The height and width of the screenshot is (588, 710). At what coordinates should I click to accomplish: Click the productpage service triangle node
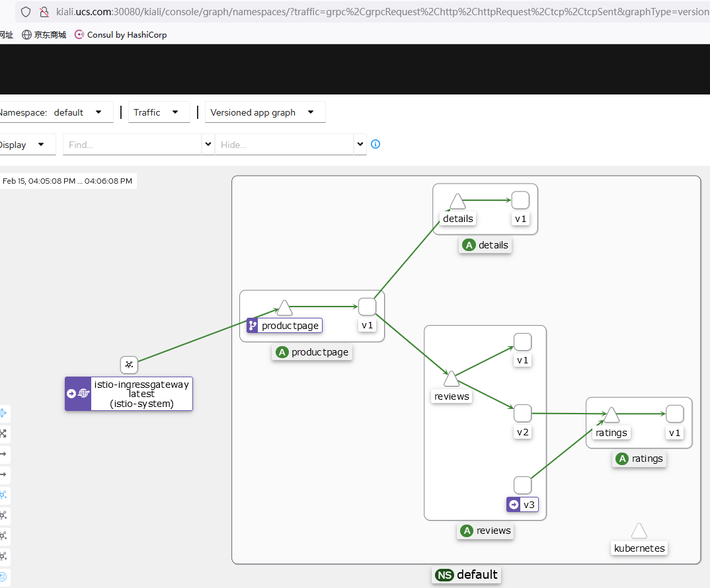click(x=284, y=307)
